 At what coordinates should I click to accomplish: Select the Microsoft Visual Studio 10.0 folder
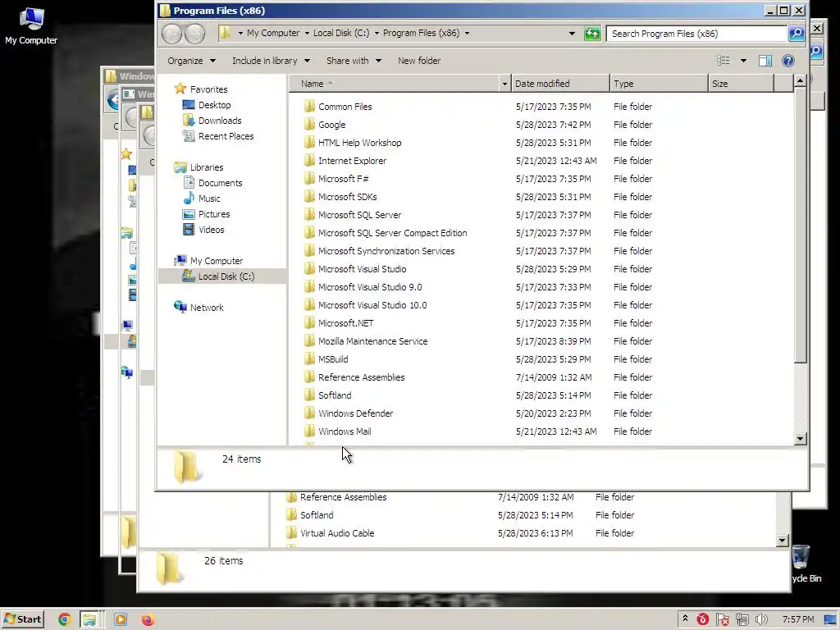[372, 305]
